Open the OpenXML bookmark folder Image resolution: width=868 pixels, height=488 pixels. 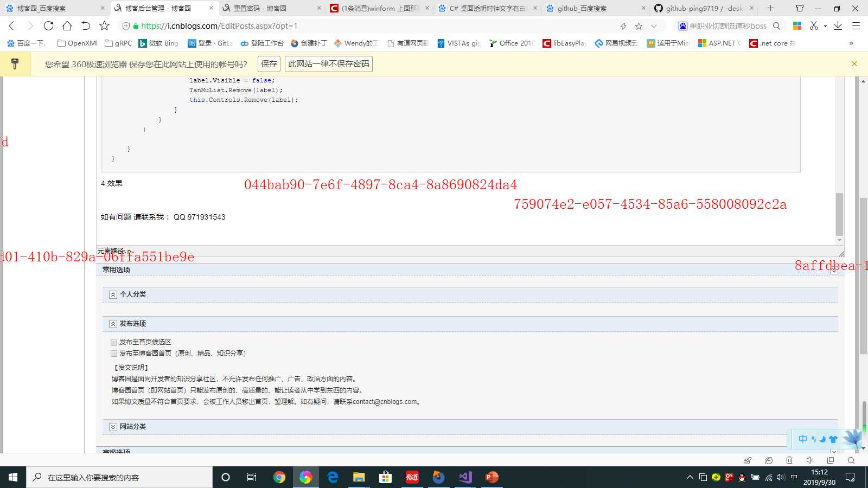(77, 43)
